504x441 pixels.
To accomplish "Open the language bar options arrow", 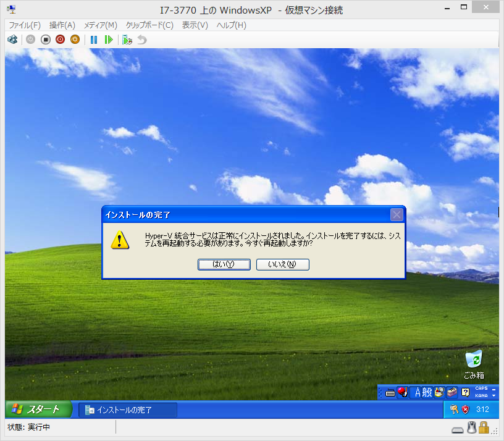I will point(494,396).
